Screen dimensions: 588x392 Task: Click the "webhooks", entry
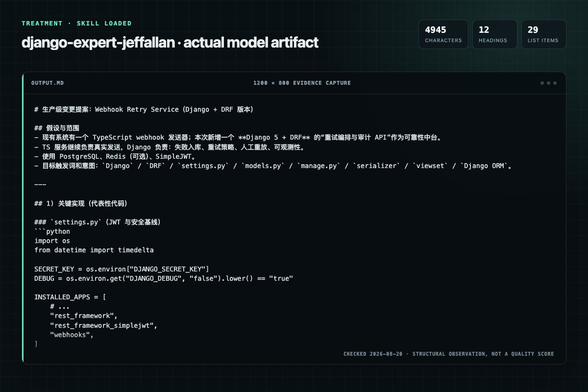[71, 335]
